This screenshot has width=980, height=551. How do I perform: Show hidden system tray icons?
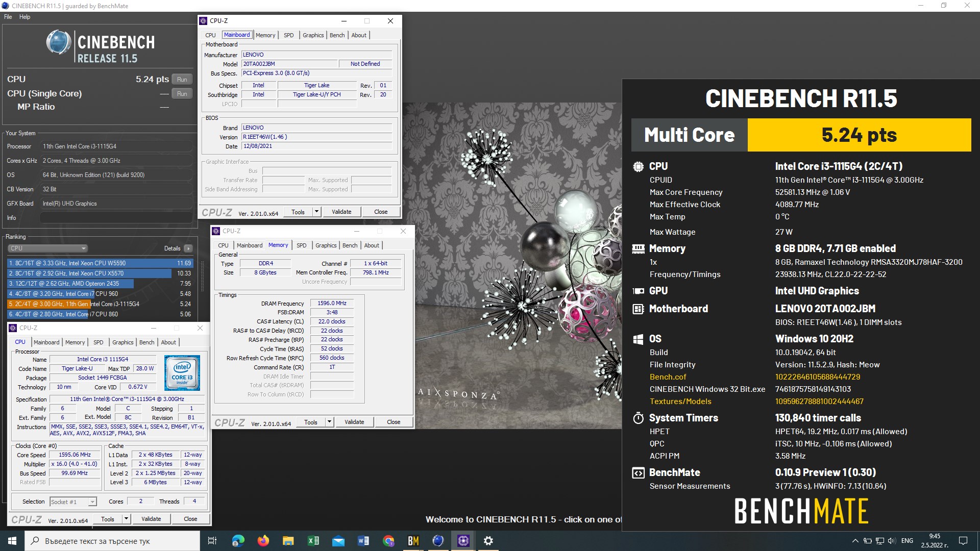coord(855,541)
